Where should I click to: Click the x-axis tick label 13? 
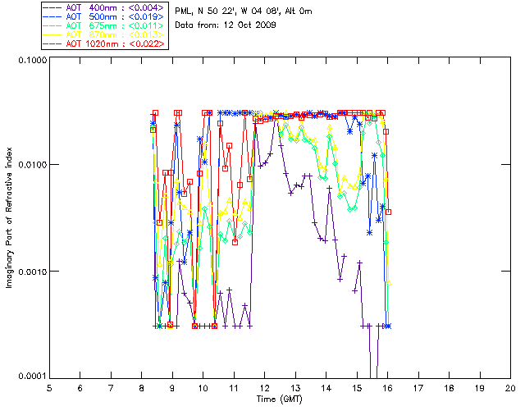(295, 388)
